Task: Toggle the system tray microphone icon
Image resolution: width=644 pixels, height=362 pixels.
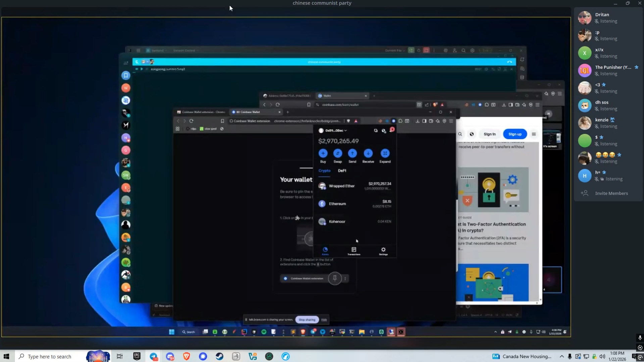Action: point(570,356)
